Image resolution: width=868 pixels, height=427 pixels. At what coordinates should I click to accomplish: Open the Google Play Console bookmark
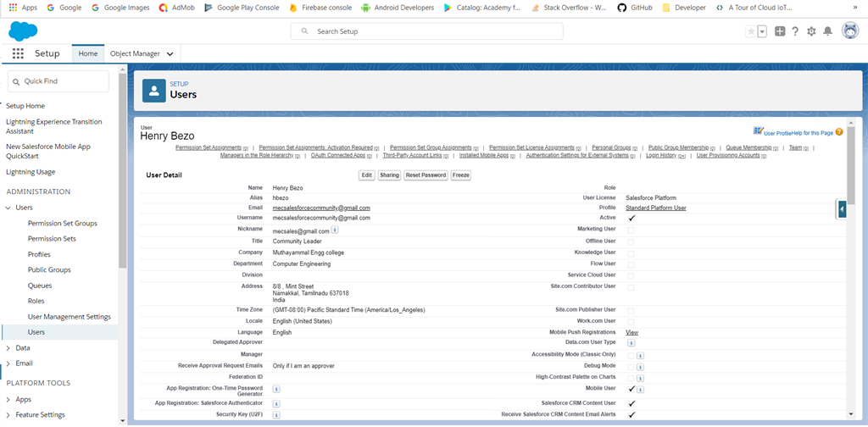pyautogui.click(x=242, y=8)
